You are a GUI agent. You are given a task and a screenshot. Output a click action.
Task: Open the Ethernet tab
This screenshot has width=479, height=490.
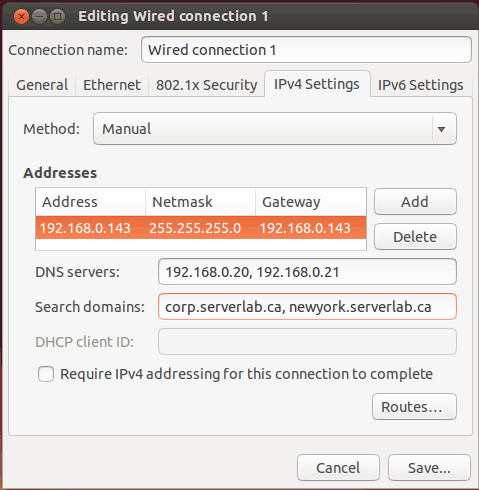[112, 85]
